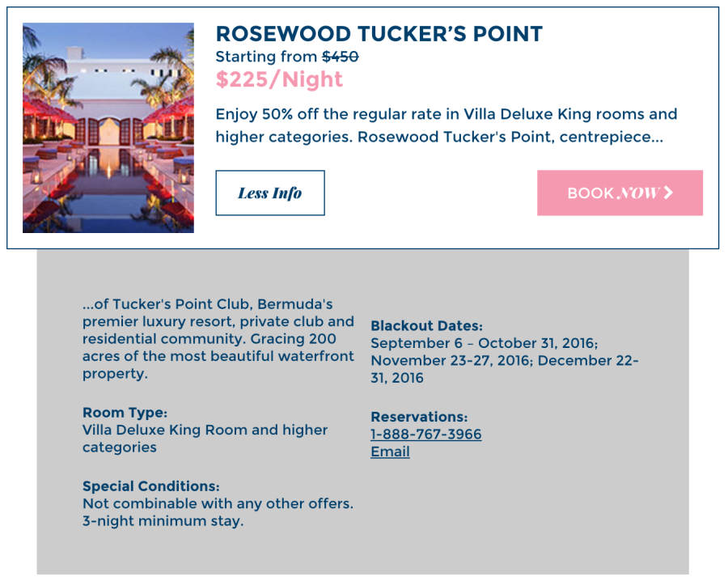
Task: Click the 'Starting from' label
Action: click(x=266, y=57)
